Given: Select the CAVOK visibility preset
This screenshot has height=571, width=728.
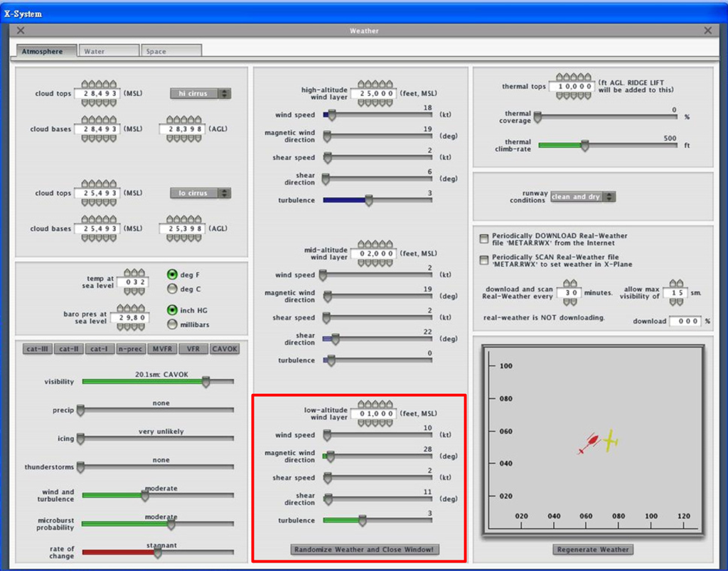Looking at the screenshot, I should (x=225, y=349).
